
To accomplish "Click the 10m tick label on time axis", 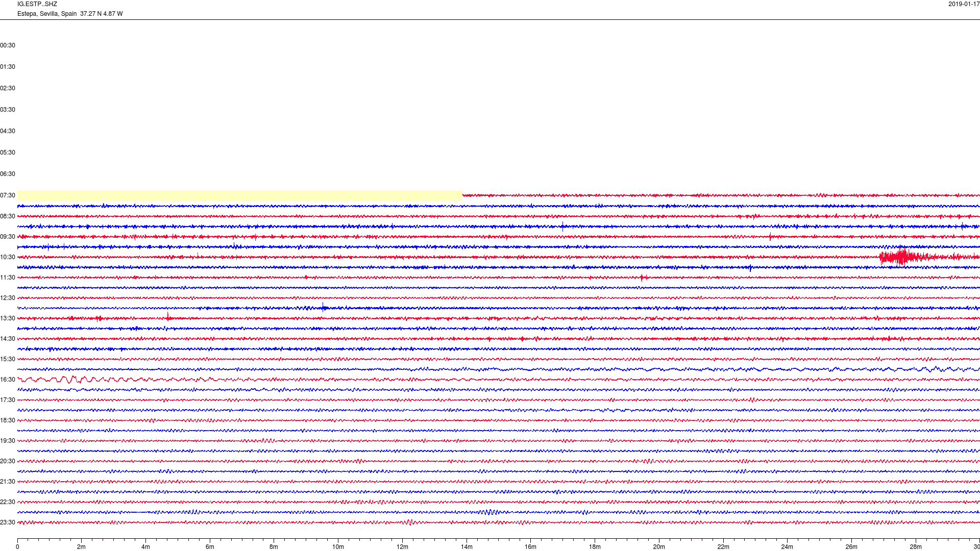I will click(x=338, y=547).
